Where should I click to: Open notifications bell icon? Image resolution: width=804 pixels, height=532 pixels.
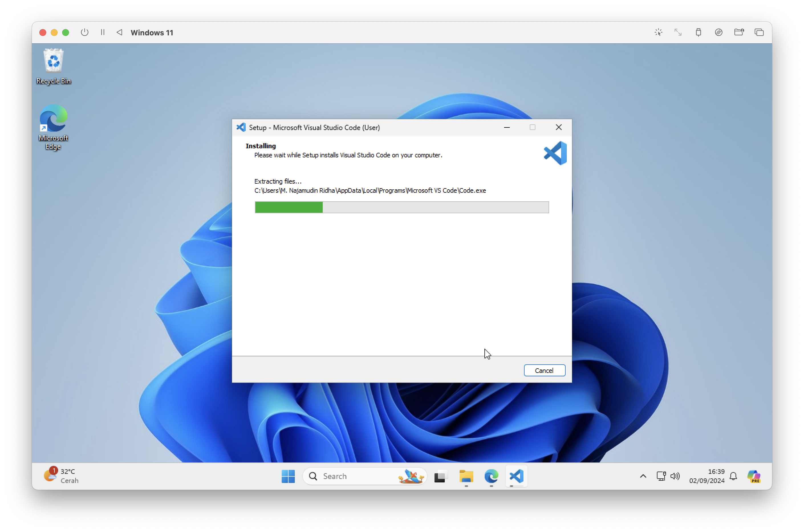pos(733,476)
